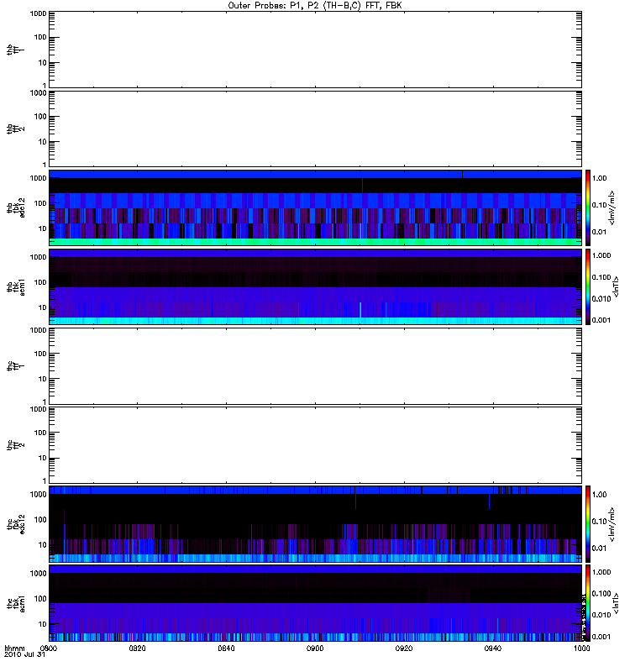The image size is (630, 672).
Task: Click the "thc fbk scm1" y-axis label
Action: (x=16, y=603)
